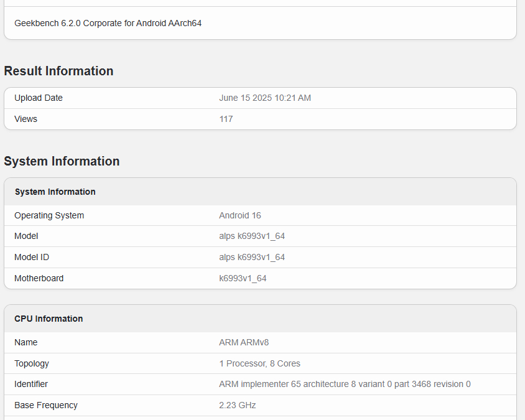
Task: Select the Android 16 operating system value
Action: [x=239, y=215]
